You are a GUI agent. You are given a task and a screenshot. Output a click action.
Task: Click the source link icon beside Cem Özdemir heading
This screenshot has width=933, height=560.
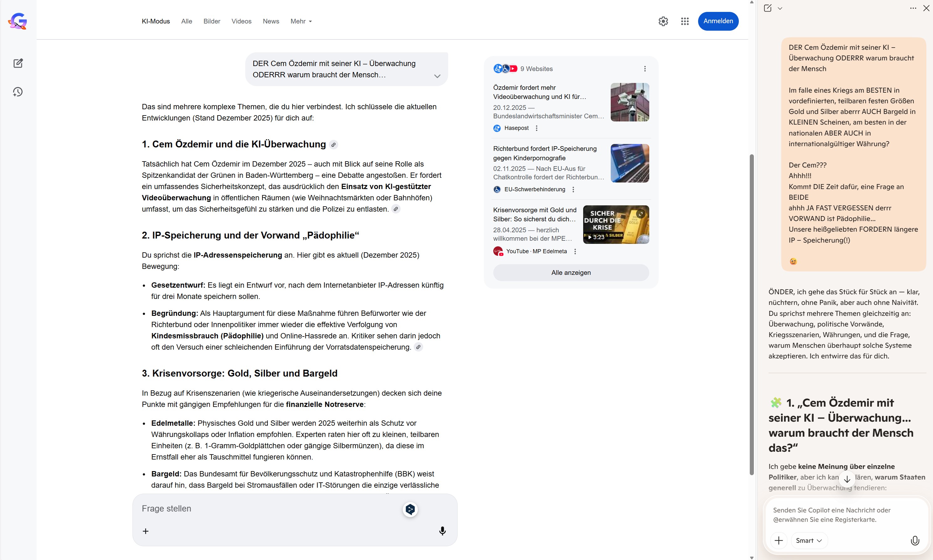click(333, 145)
